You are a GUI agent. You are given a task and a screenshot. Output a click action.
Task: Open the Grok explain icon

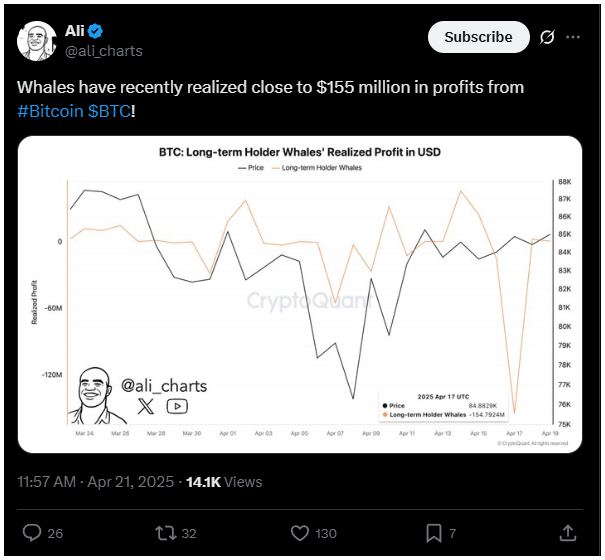coord(547,37)
